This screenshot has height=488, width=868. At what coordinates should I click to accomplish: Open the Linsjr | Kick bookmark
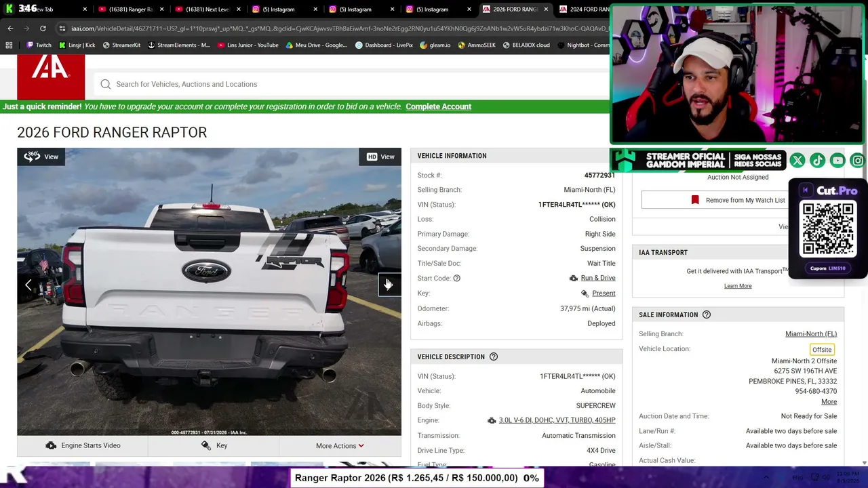coord(76,45)
